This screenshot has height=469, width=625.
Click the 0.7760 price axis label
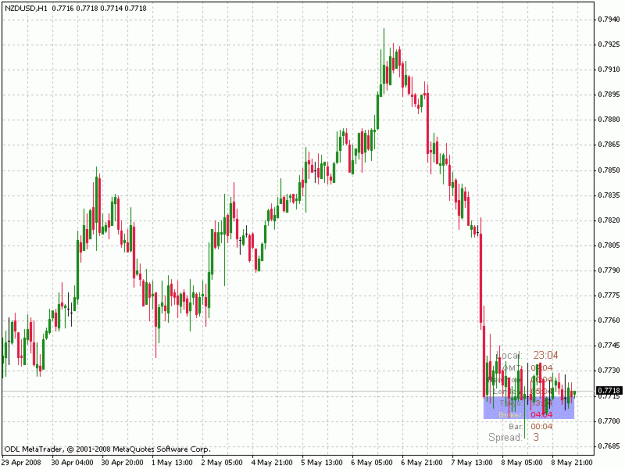point(609,320)
